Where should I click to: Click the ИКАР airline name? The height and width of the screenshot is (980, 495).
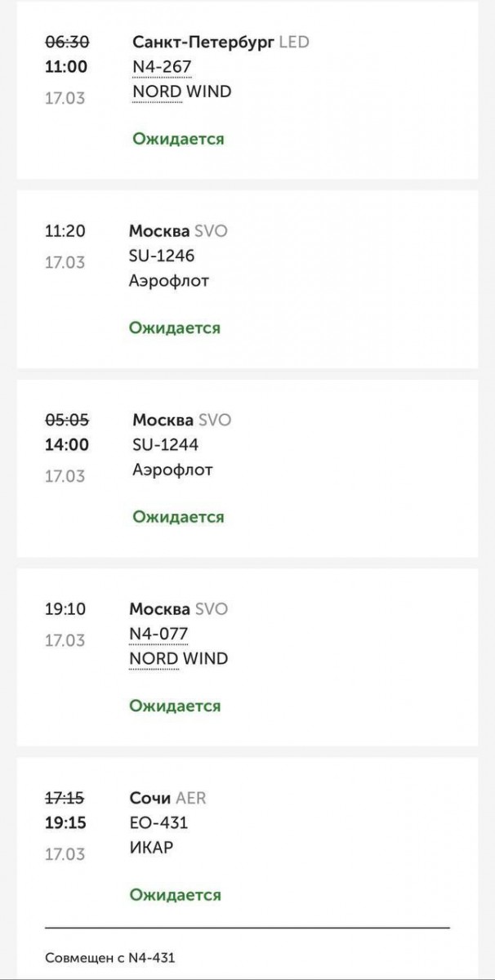(x=151, y=848)
